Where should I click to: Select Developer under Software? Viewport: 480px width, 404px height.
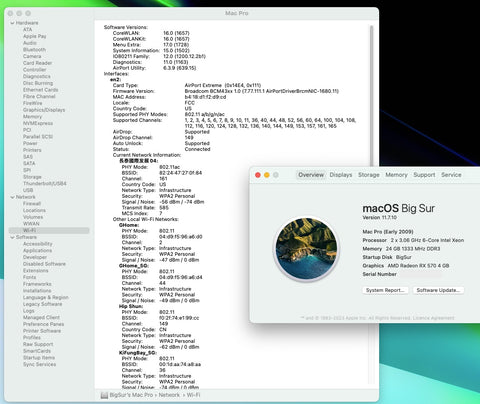pos(35,257)
